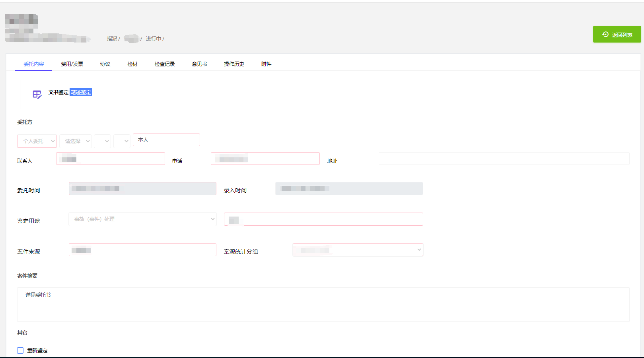Click the 笔迹鉴定 tag

click(x=81, y=92)
